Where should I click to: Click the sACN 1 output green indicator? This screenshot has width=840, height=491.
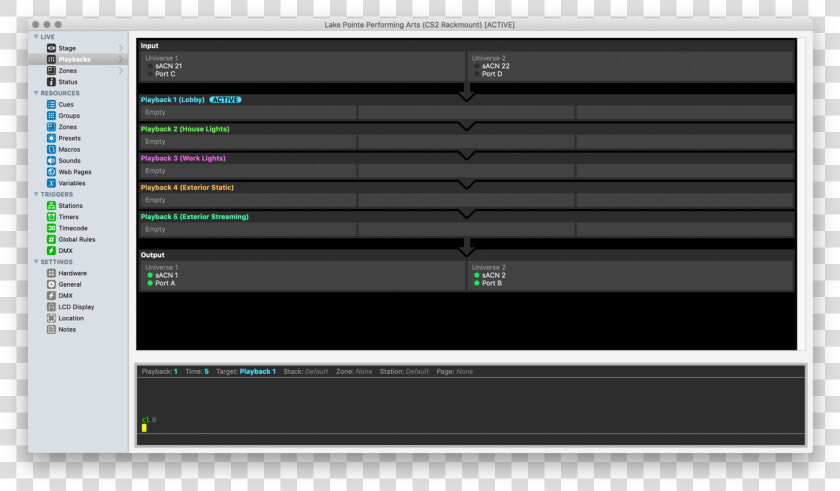pyautogui.click(x=150, y=275)
